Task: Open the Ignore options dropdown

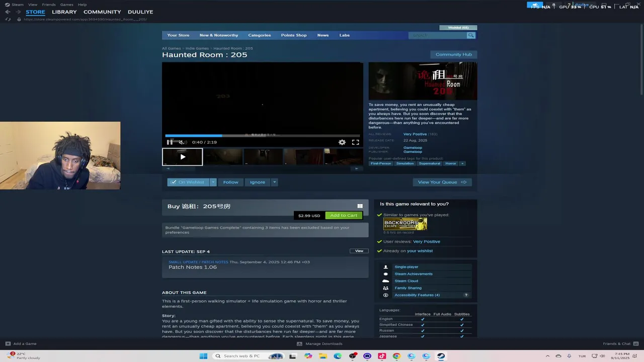Action: click(274, 182)
